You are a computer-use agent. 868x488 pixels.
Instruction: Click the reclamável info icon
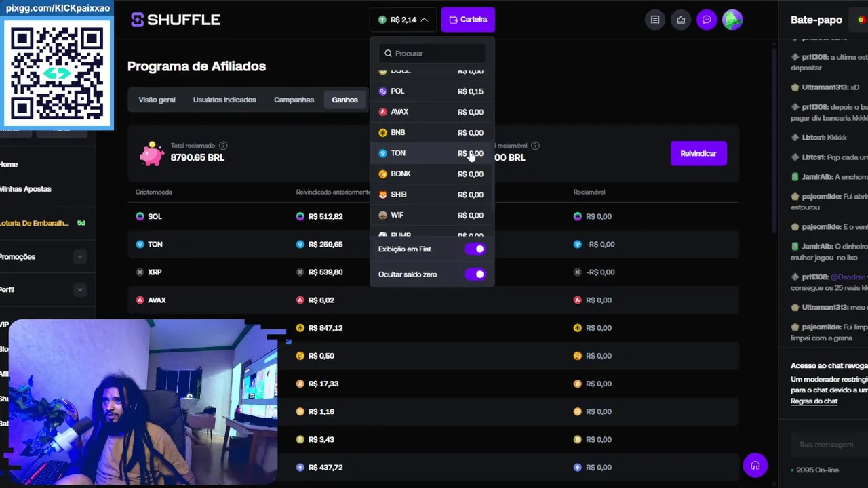pyautogui.click(x=535, y=146)
